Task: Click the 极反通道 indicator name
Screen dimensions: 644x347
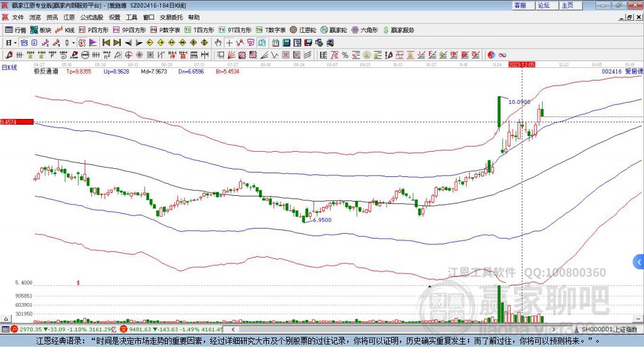Action: click(x=46, y=72)
